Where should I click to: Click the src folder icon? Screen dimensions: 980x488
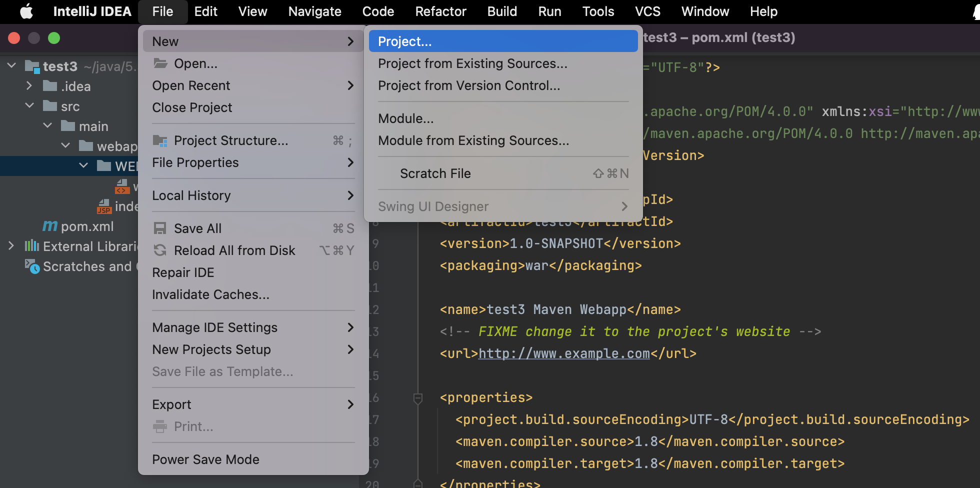click(50, 106)
